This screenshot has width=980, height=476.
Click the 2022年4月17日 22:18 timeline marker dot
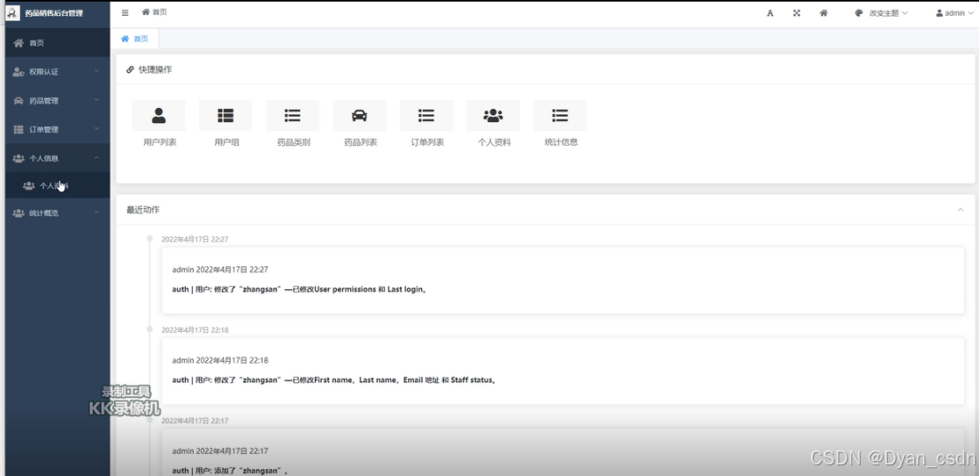[x=149, y=329]
